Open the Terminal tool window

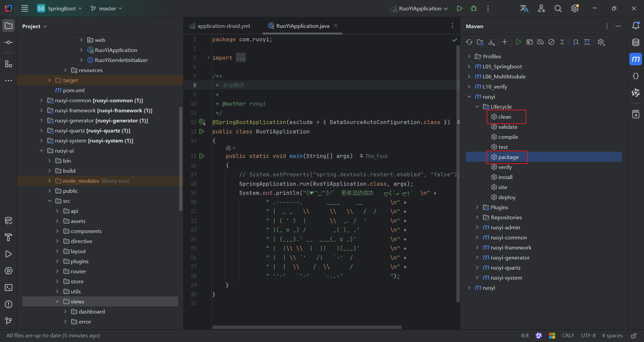tap(9, 288)
